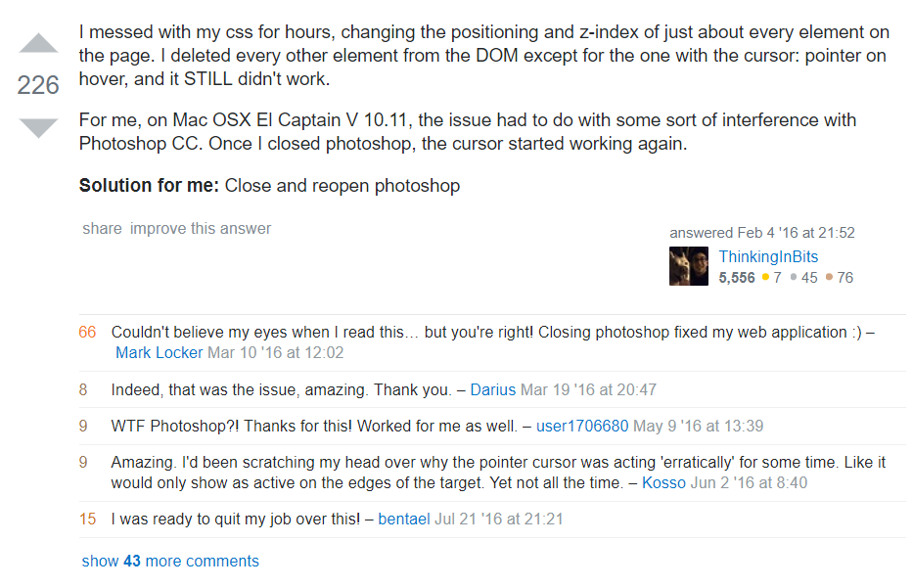913x588 pixels.
Task: Click improve this answer link
Action: coord(201,228)
